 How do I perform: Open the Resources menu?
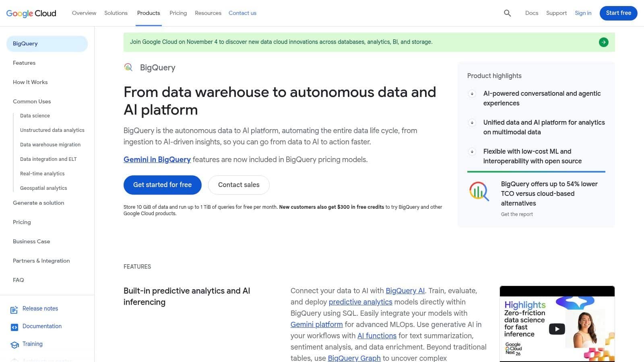[x=208, y=13]
